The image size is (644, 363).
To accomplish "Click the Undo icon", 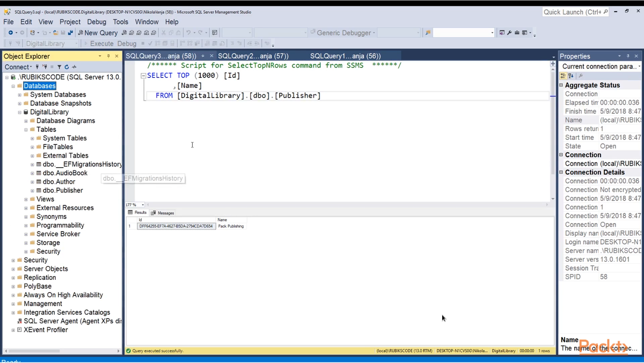I will (188, 33).
